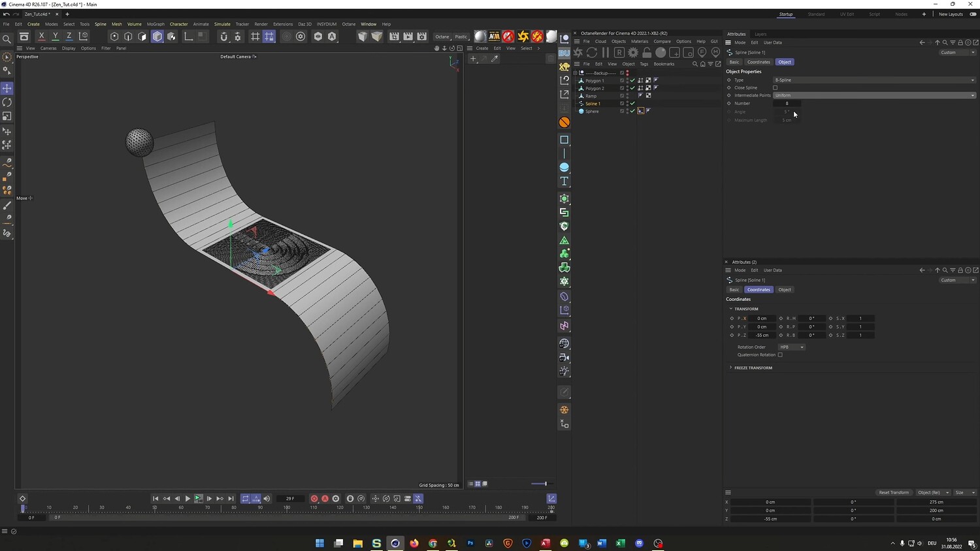
Task: Add a sphere primitive from the palette
Action: click(564, 167)
